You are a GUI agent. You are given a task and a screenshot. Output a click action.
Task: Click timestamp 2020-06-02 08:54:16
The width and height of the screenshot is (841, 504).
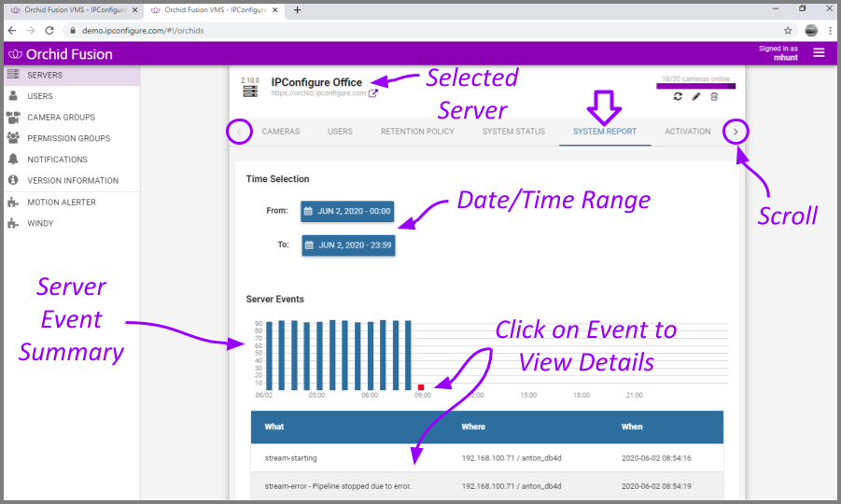[x=656, y=458]
